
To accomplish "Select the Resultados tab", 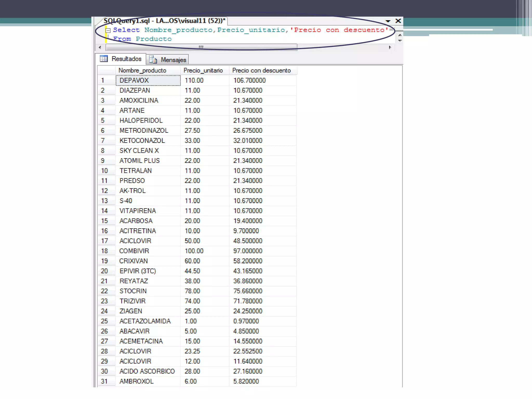I will point(126,59).
